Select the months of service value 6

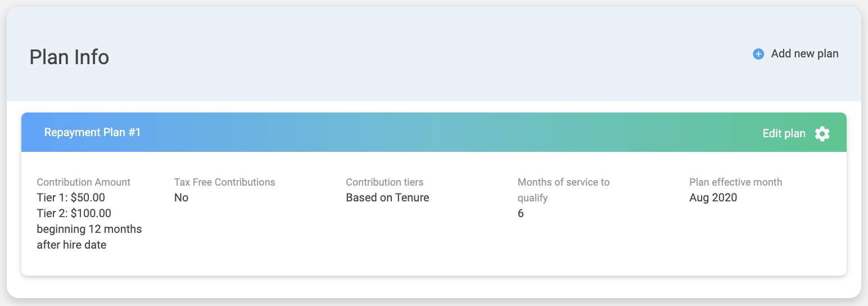click(x=521, y=213)
